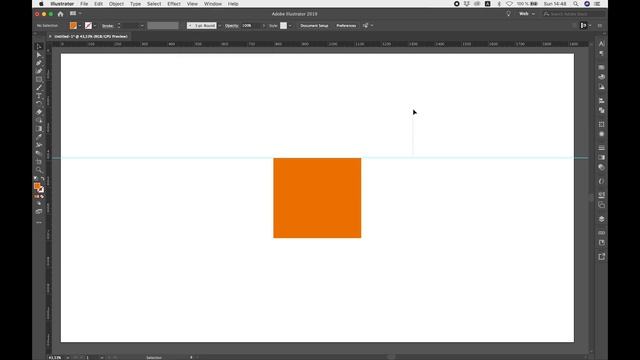This screenshot has height=360, width=640.
Task: Select the Type tool
Action: tap(39, 96)
